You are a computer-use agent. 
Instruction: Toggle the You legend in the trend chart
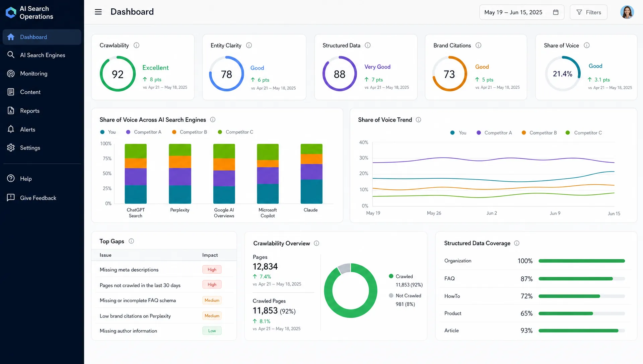pyautogui.click(x=458, y=133)
